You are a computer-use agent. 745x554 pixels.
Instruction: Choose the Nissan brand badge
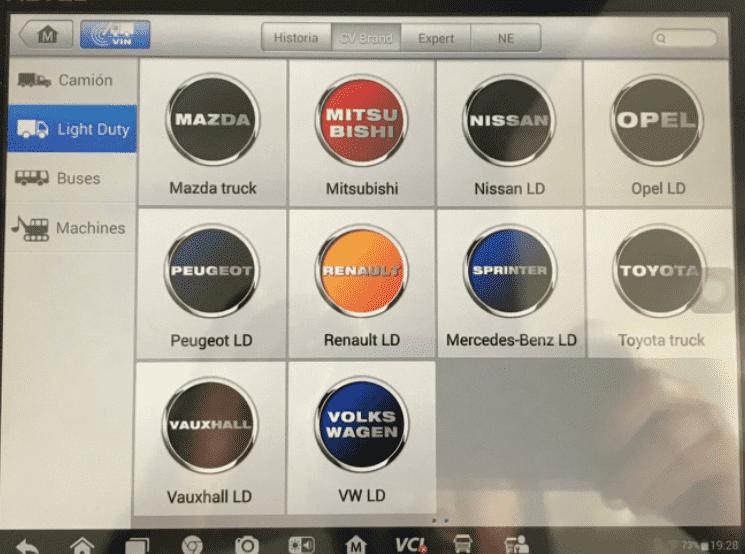[x=509, y=121]
